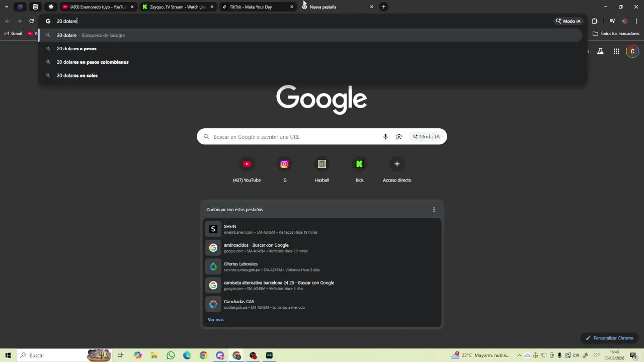Open the media controls icon in toolbar
Screen dimensions: 644x362
click(x=612, y=21)
